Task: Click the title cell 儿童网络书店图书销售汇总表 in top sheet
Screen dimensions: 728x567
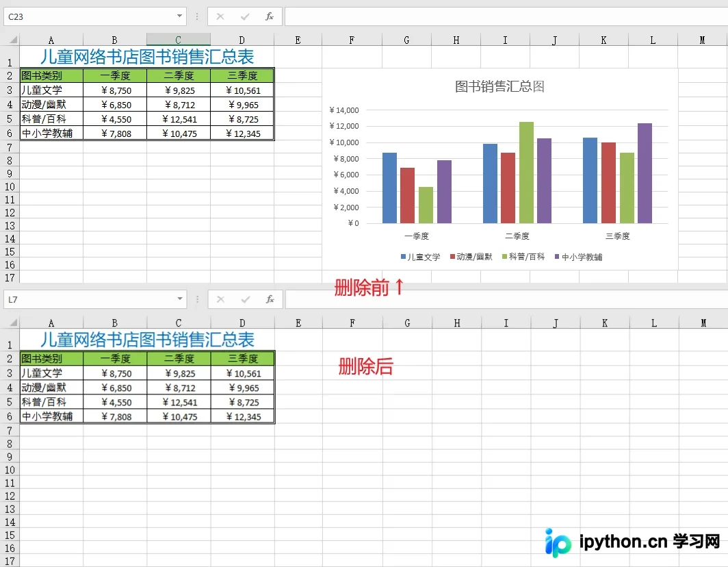Action: pyautogui.click(x=146, y=57)
